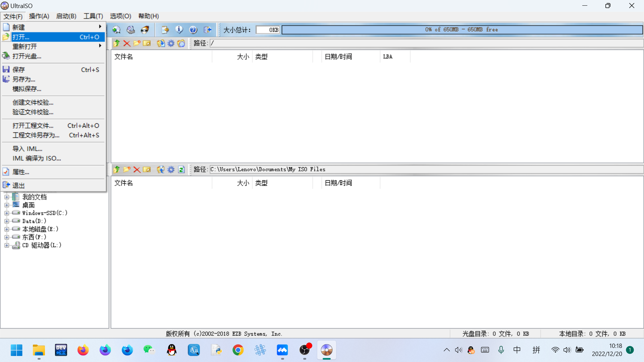Click the up-folder icon in local directory toolbar
The width and height of the screenshot is (644, 362).
[x=116, y=170]
